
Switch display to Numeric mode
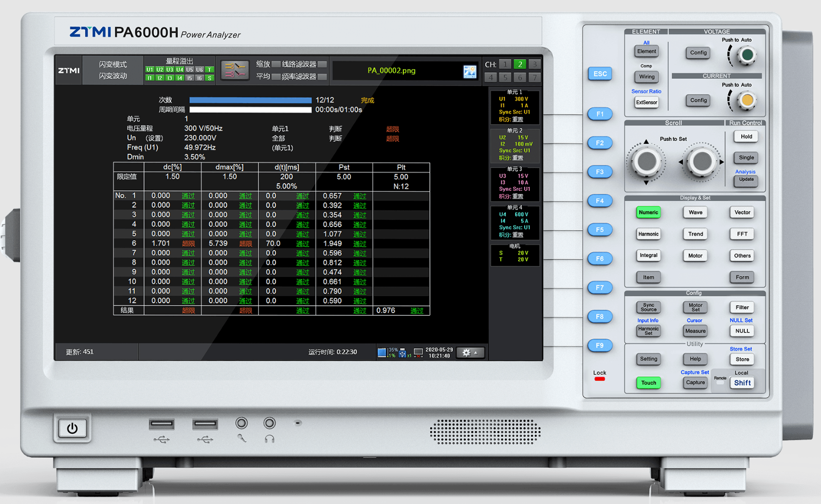(648, 212)
